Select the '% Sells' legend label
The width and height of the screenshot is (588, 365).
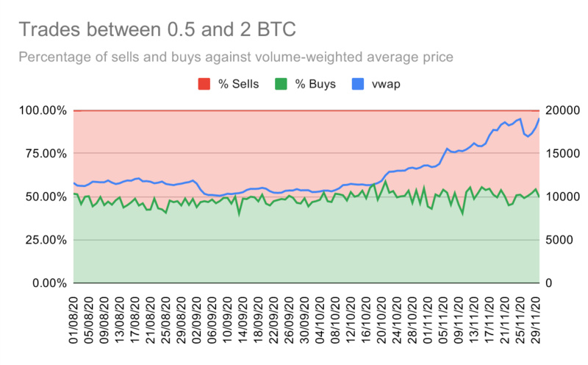pos(238,84)
